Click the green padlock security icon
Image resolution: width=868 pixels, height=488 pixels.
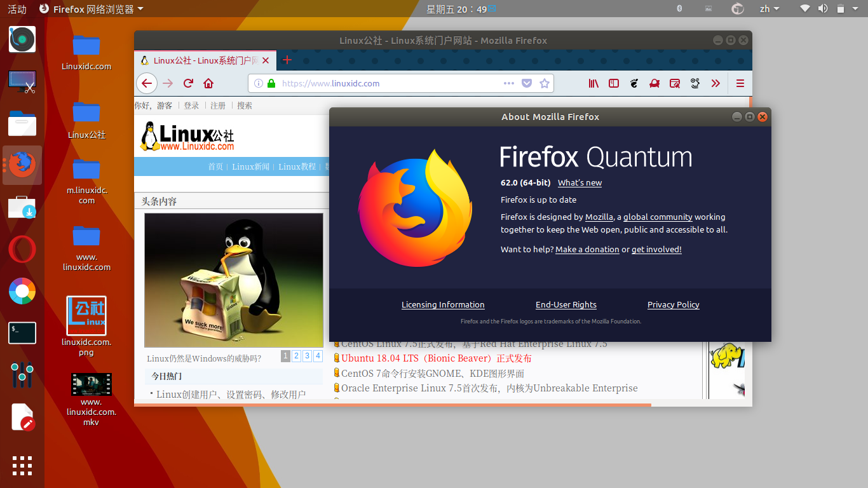tap(271, 83)
